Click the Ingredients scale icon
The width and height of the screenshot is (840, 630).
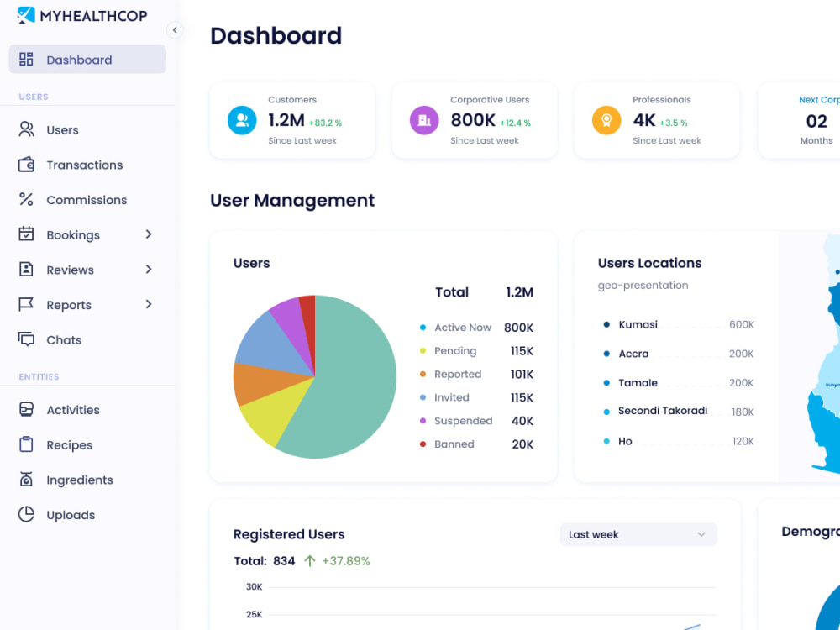click(26, 479)
